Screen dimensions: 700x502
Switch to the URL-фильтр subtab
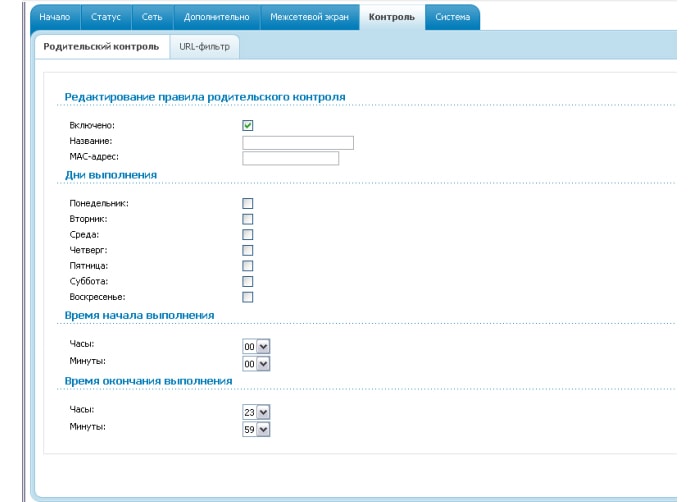click(x=204, y=46)
